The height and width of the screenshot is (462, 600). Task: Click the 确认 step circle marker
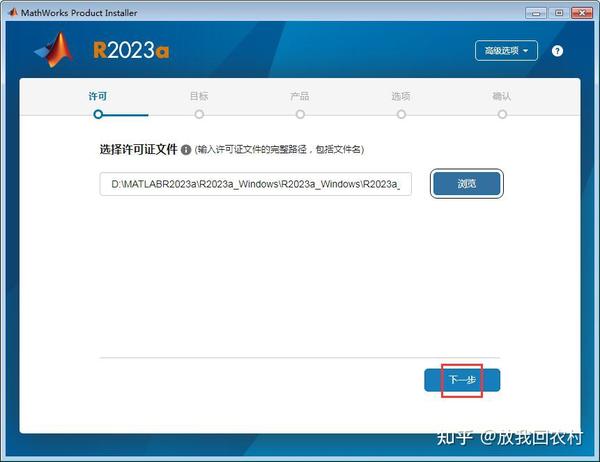point(502,114)
